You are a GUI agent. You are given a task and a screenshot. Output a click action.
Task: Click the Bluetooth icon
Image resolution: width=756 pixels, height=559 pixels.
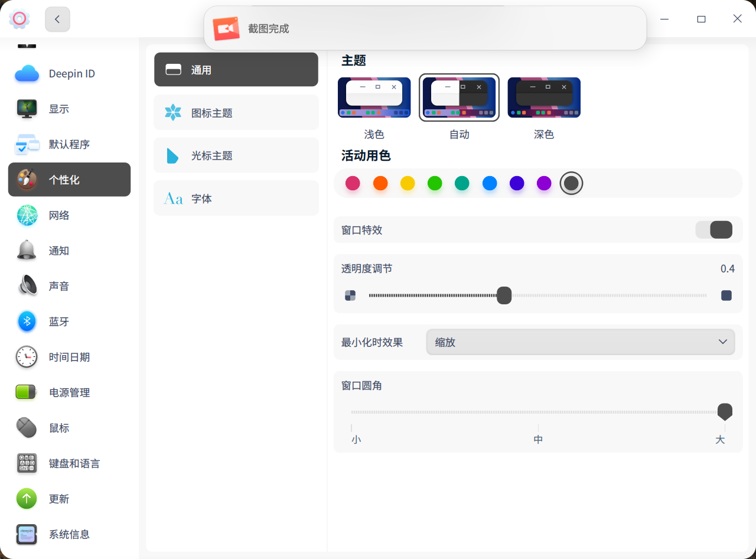(27, 321)
